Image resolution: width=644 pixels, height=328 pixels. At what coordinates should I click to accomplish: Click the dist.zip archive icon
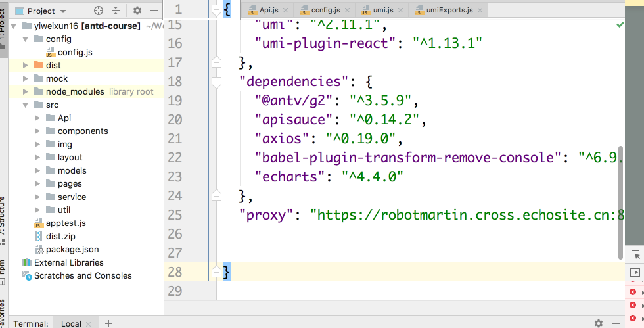point(39,237)
